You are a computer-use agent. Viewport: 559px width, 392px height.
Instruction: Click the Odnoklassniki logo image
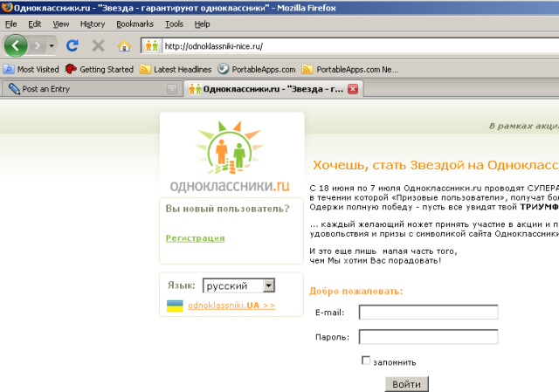tap(231, 157)
